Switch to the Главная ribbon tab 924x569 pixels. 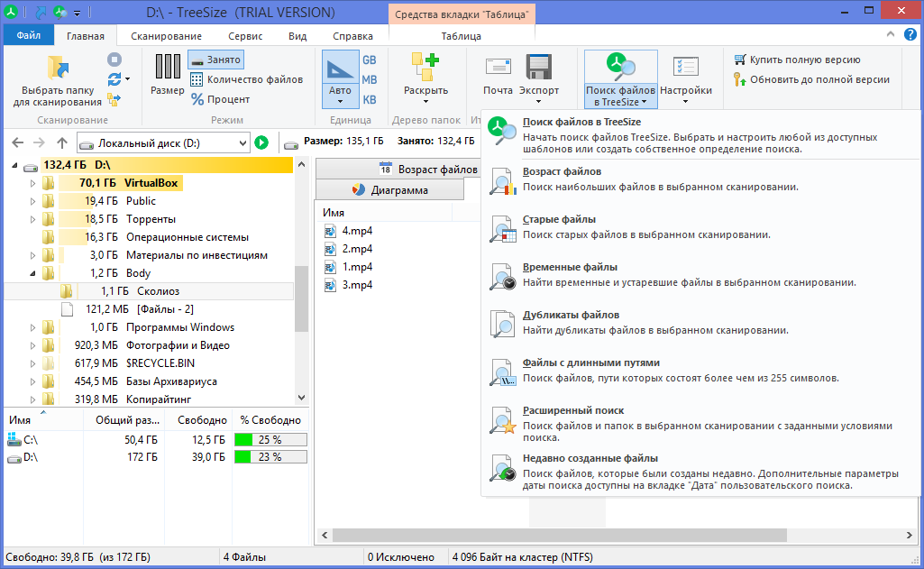point(86,36)
